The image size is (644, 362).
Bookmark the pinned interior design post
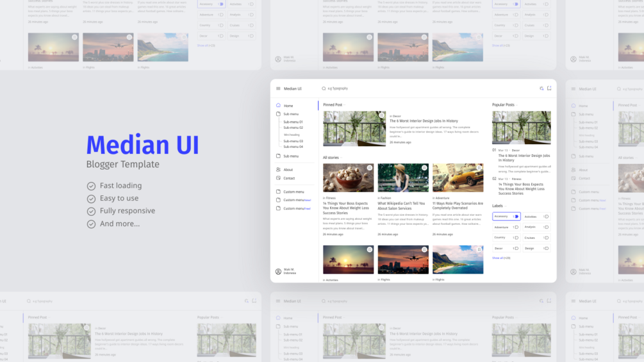(x=381, y=115)
